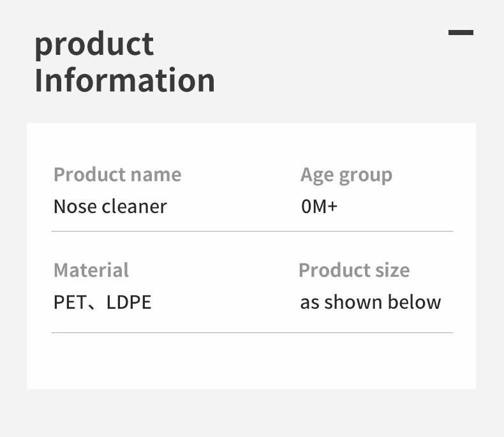The height and width of the screenshot is (437, 504).
Task: Click the "0M+" age value
Action: tap(319, 207)
